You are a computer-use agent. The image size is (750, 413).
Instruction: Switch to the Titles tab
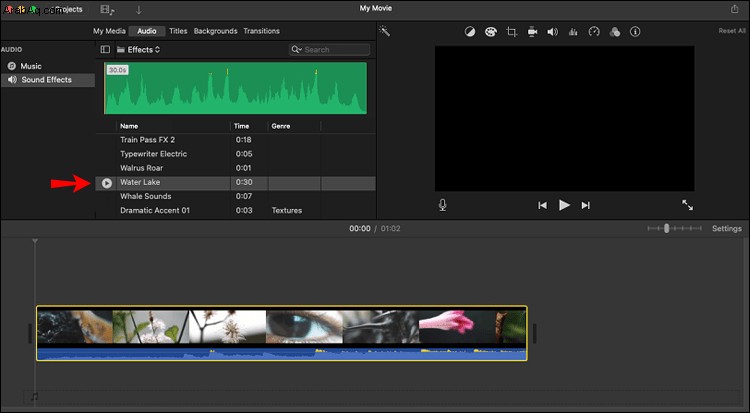point(178,31)
